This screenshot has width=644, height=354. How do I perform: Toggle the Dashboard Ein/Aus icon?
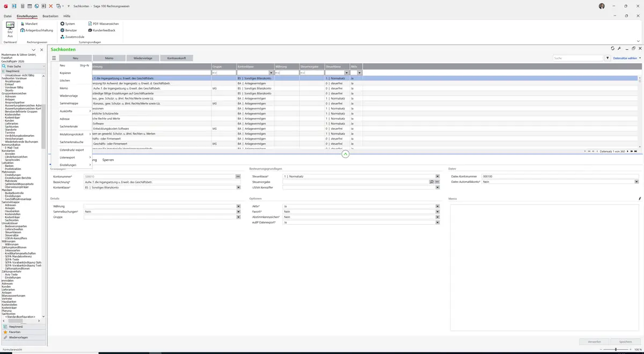(10, 29)
